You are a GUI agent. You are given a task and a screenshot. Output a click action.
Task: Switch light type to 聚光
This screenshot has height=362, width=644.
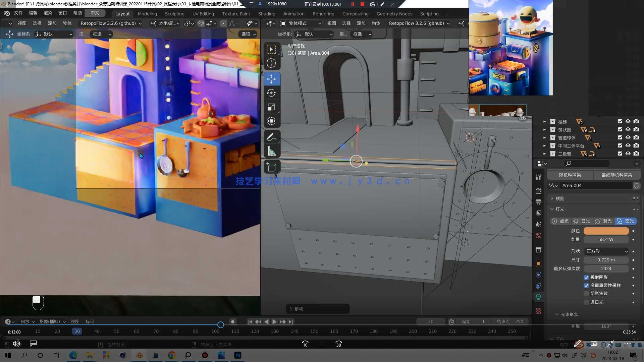[603, 221]
